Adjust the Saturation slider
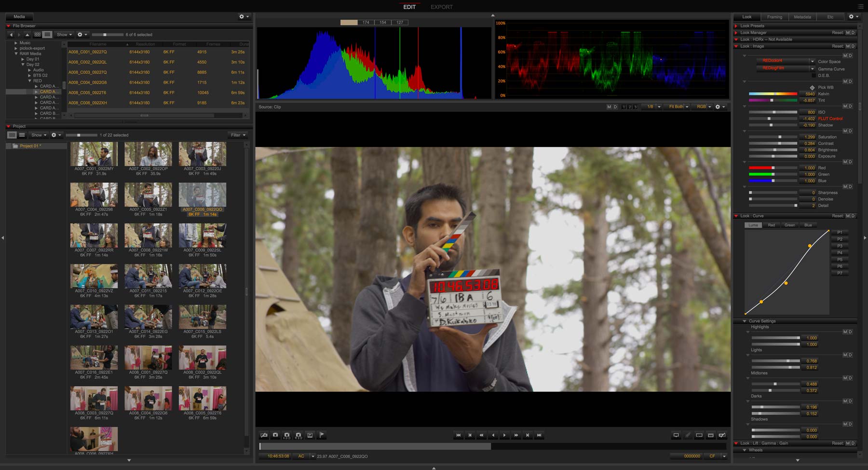The image size is (868, 470). 773,137
